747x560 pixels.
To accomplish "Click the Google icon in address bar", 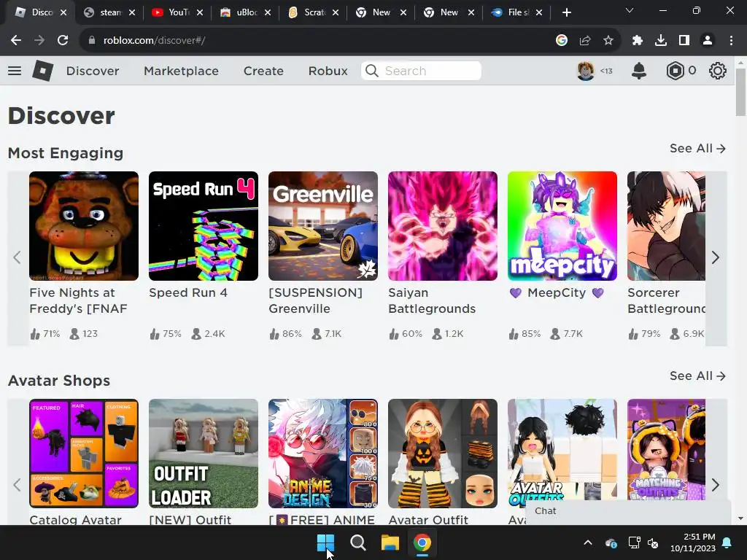I will click(562, 41).
